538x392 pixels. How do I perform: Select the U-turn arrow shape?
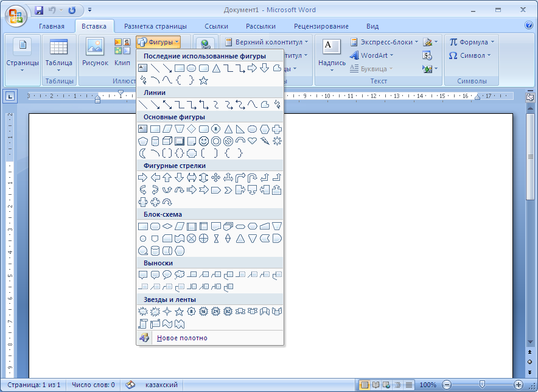(253, 178)
